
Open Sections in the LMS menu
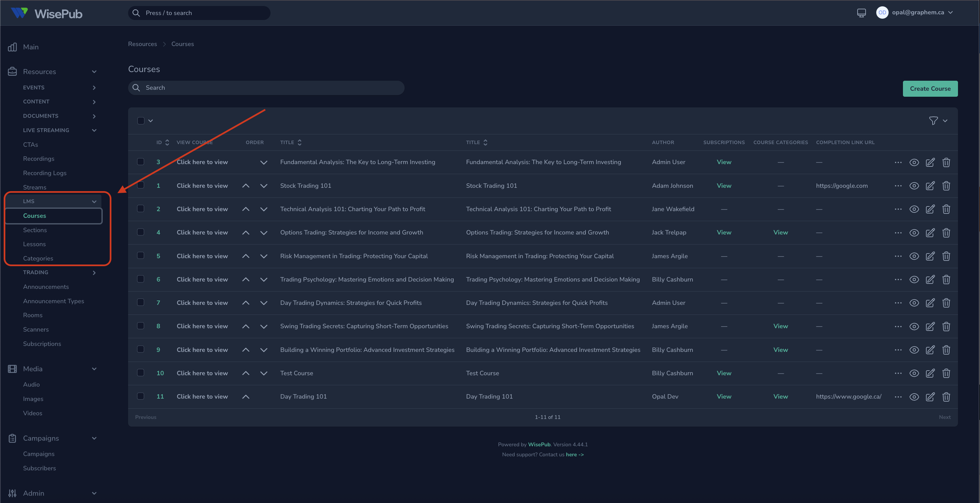(35, 230)
